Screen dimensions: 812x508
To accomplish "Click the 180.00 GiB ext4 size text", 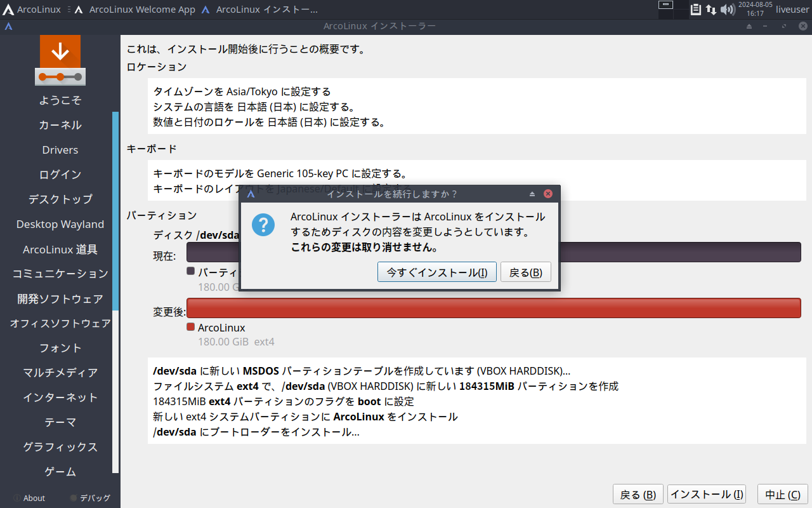I will coord(236,342).
